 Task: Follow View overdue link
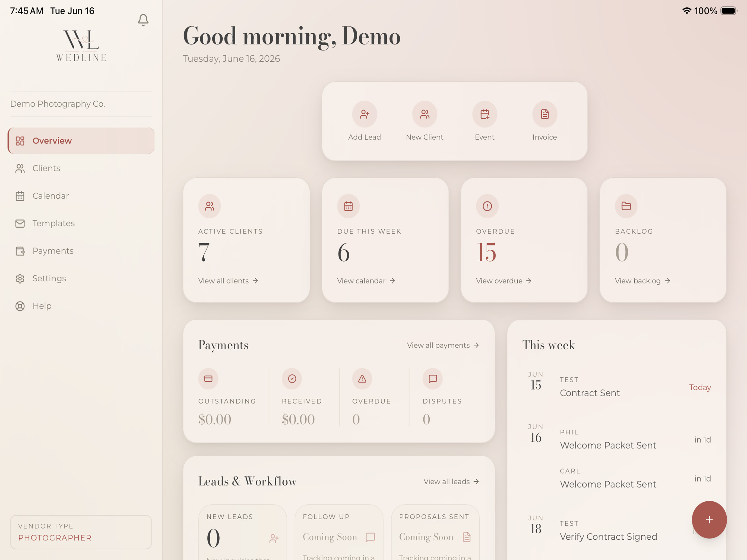click(504, 281)
